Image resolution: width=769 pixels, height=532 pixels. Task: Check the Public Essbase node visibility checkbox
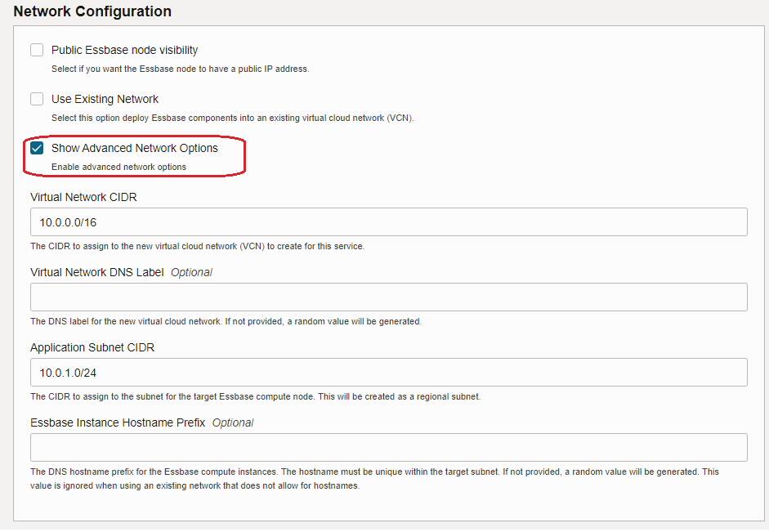[37, 50]
